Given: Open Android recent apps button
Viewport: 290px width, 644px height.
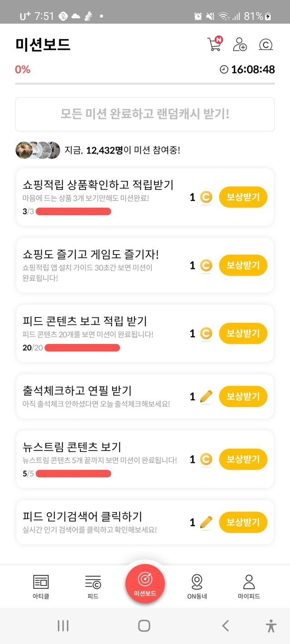Looking at the screenshot, I should point(63,626).
